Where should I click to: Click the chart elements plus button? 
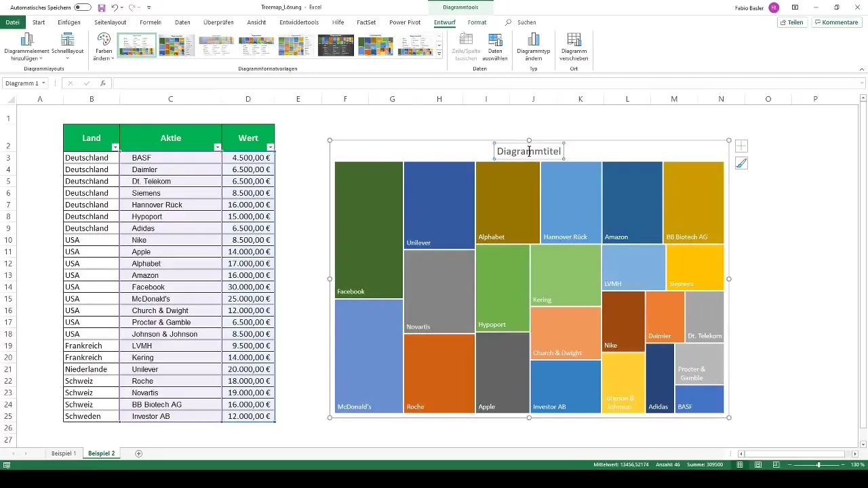coord(741,146)
